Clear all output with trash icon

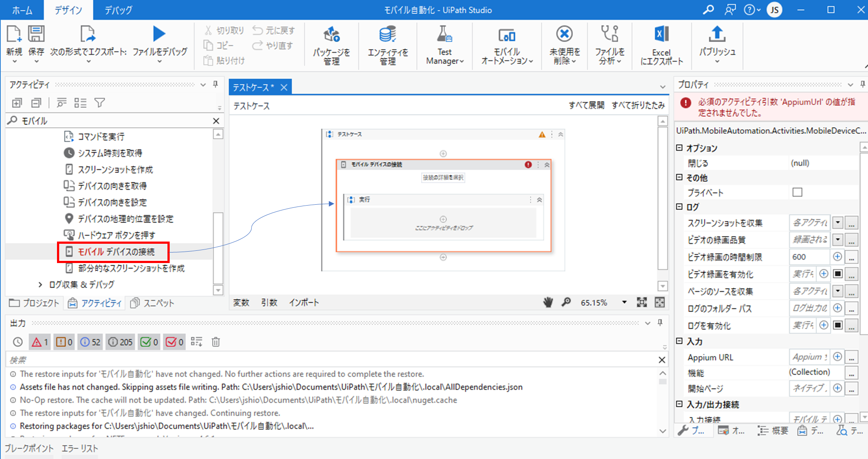216,342
